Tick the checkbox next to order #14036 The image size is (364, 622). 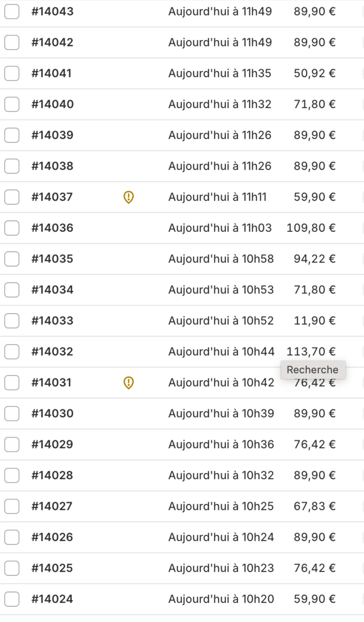(x=12, y=228)
